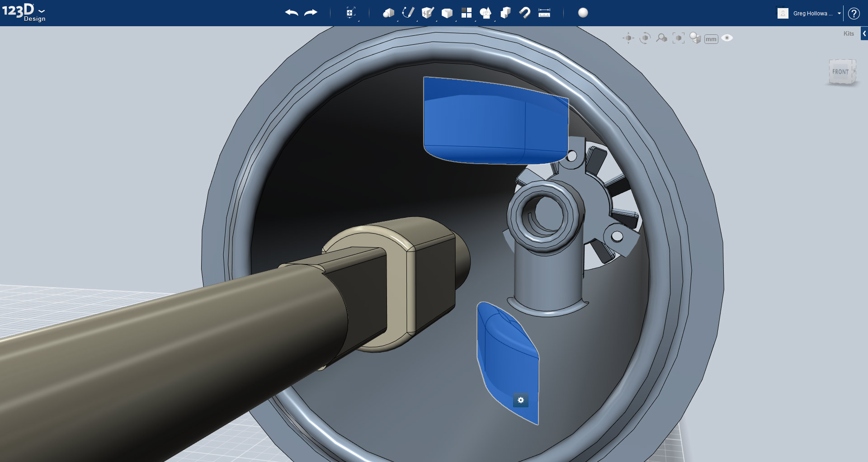The image size is (868, 462).
Task: Click the Fit view tool
Action: tap(679, 38)
